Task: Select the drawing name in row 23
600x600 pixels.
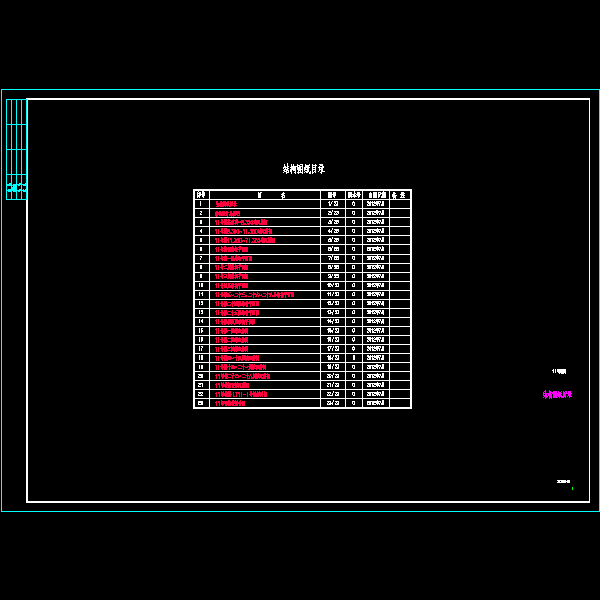Action: click(230, 403)
